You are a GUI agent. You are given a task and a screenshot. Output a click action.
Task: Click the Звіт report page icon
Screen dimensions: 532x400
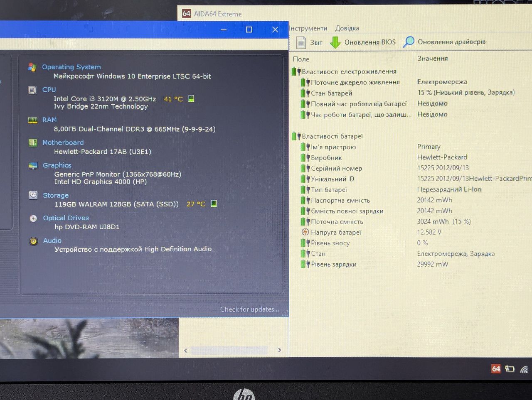point(301,42)
